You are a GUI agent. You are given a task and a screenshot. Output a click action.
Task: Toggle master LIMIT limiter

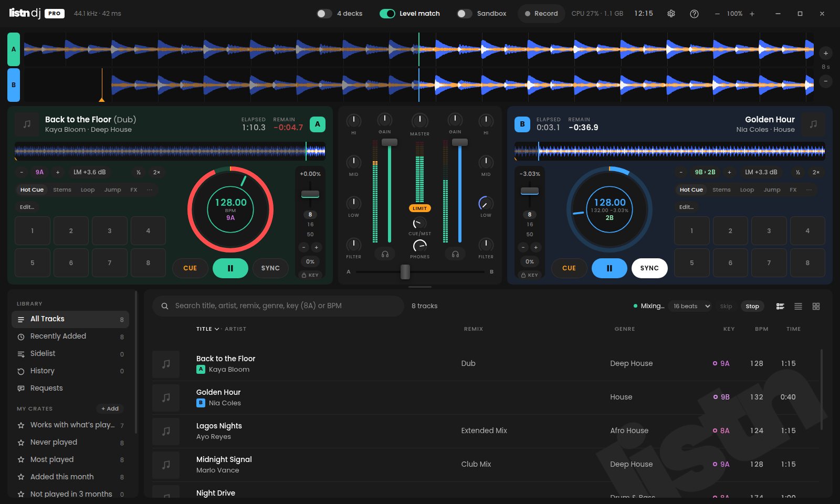tap(420, 208)
